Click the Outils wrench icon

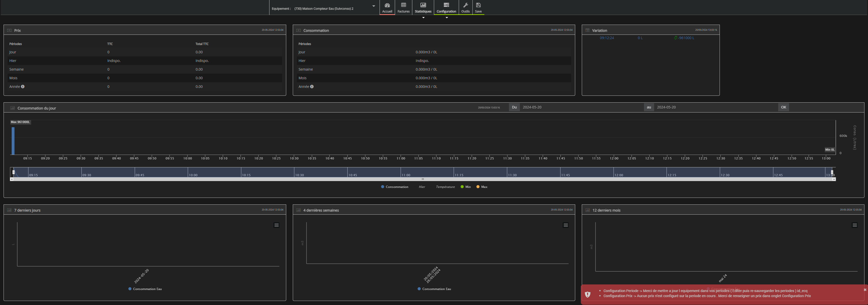point(465,5)
